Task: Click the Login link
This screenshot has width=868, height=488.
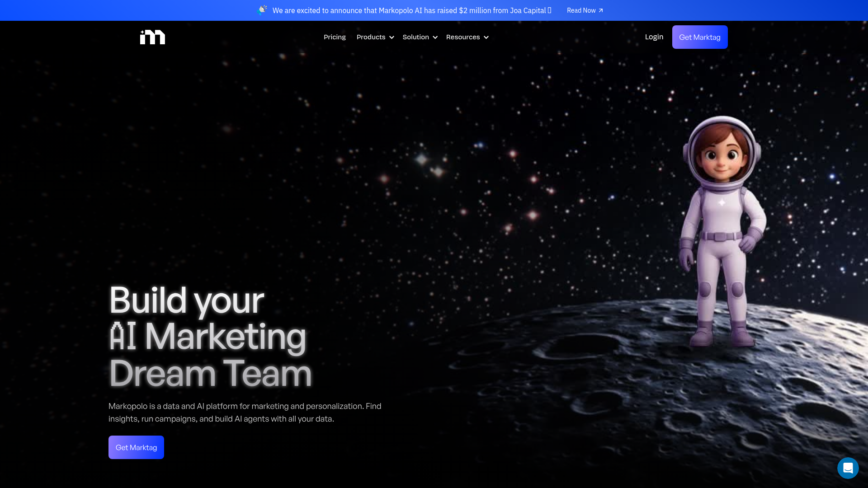Action: 654,37
